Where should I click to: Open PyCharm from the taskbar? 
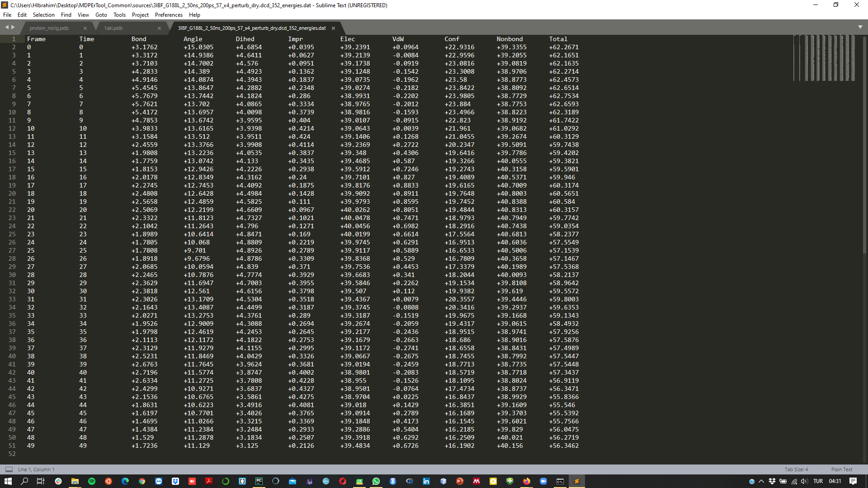(x=259, y=481)
